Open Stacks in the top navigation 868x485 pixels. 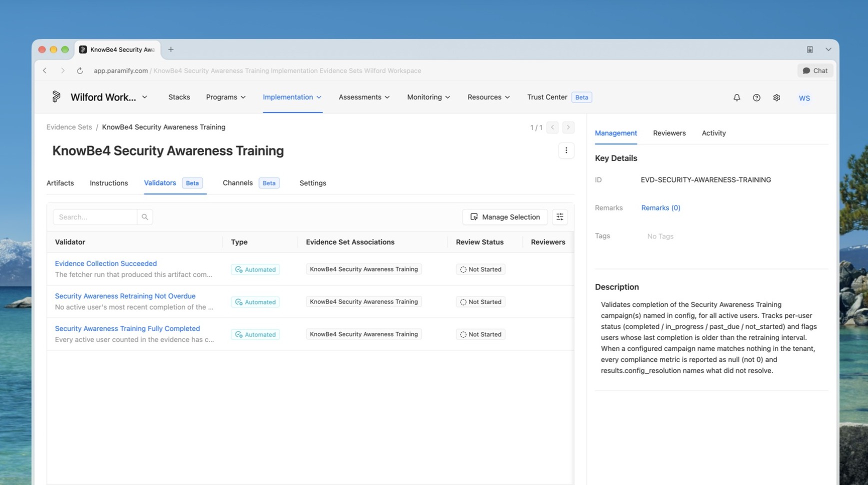179,97
